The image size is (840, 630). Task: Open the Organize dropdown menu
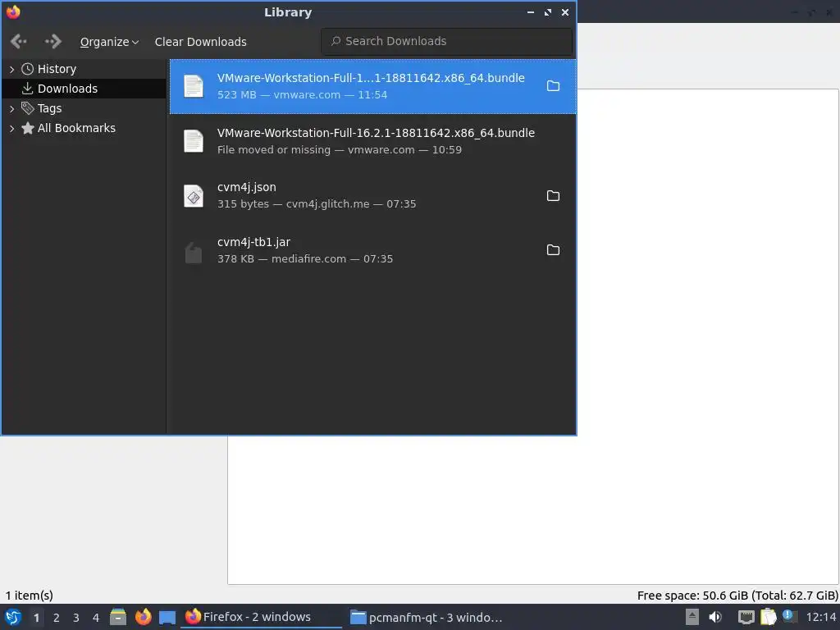(x=109, y=42)
